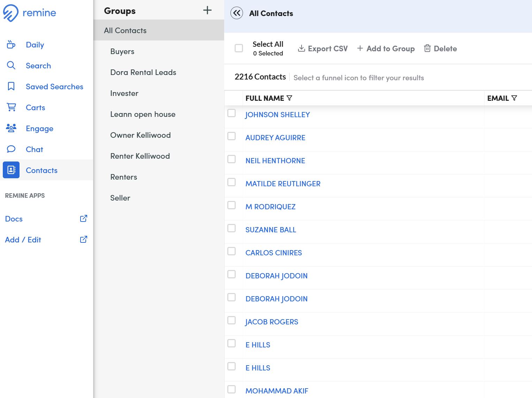532x398 pixels.
Task: Select the Dora Rental Leads group
Action: [x=143, y=73]
